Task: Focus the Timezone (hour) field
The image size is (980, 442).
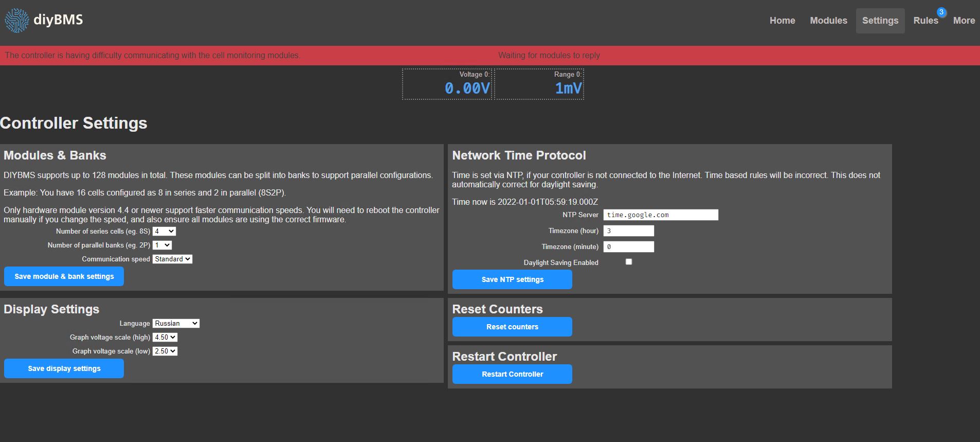Action: click(628, 231)
